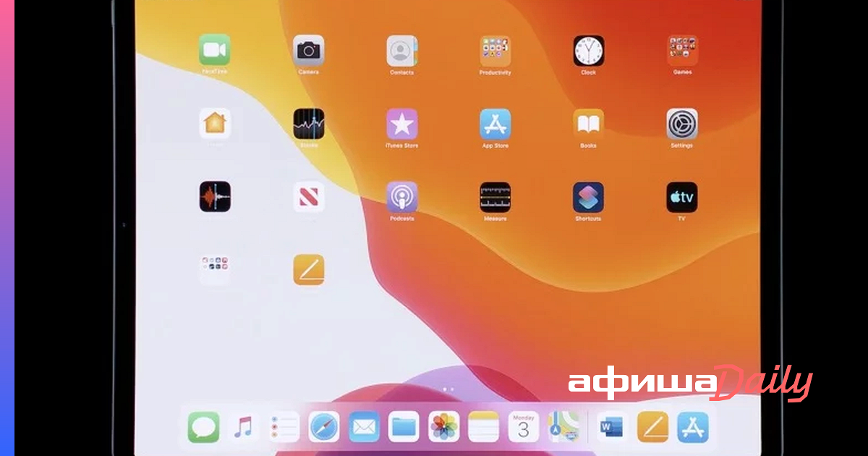Image resolution: width=868 pixels, height=456 pixels.
Task: Tap the home screen page indicator dots
Action: [448, 389]
